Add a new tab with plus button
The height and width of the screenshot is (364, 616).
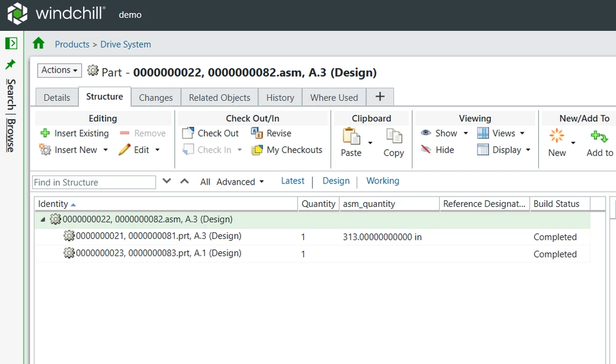click(380, 97)
